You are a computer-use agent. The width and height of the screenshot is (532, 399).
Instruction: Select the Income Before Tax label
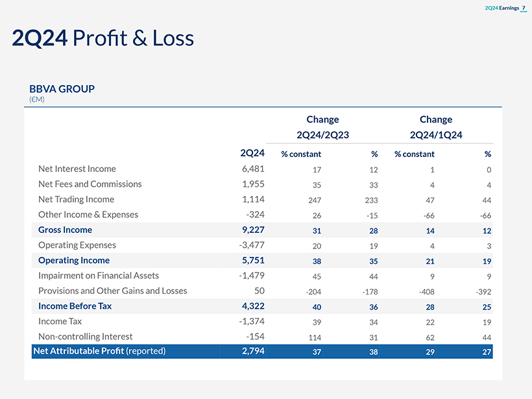(75, 306)
